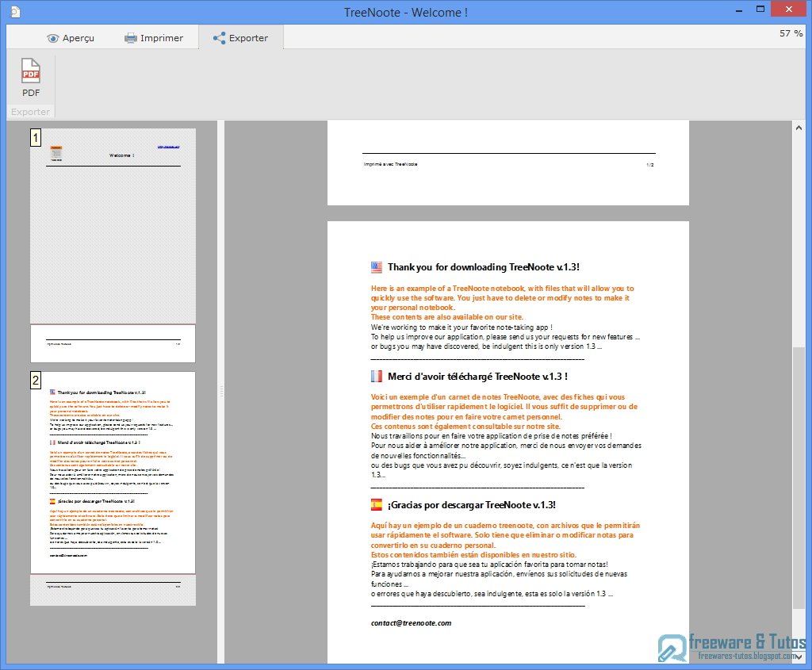Click the French flag icon in document

(x=377, y=377)
